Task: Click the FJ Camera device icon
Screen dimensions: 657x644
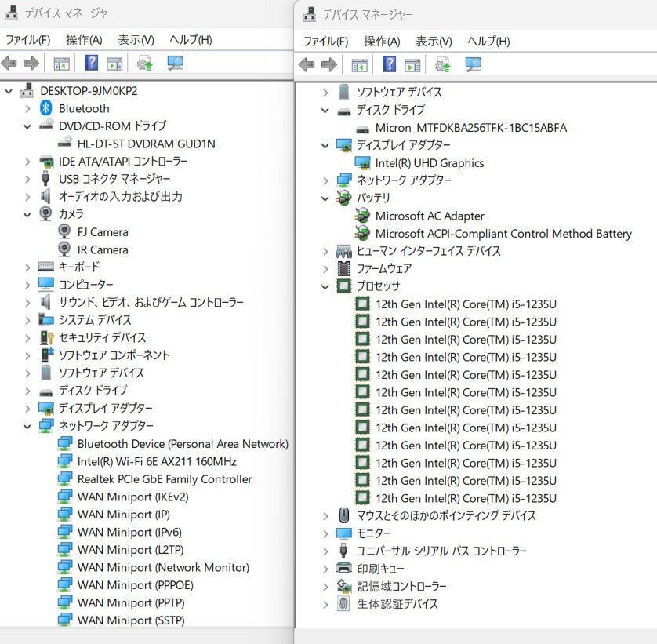Action: (x=64, y=231)
